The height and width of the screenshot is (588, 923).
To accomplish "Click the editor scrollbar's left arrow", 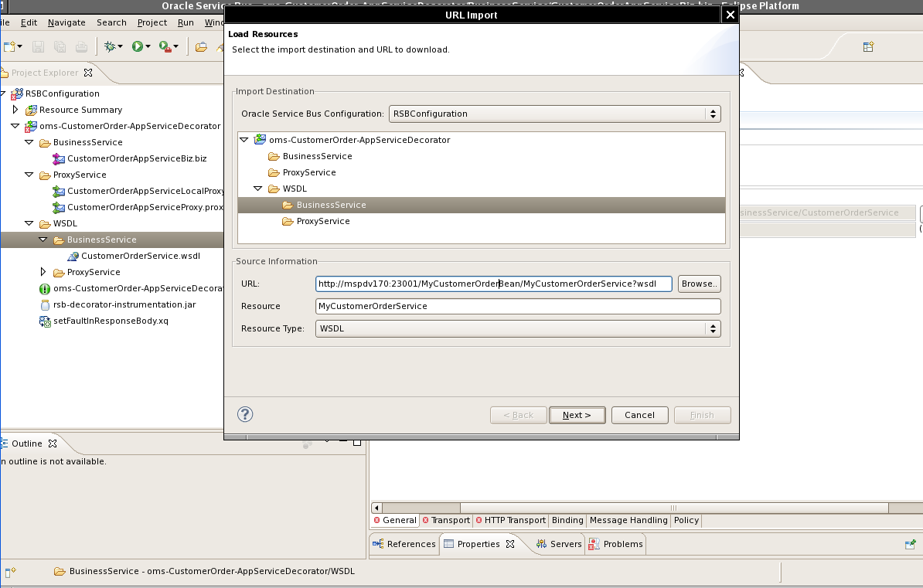I will (x=376, y=508).
